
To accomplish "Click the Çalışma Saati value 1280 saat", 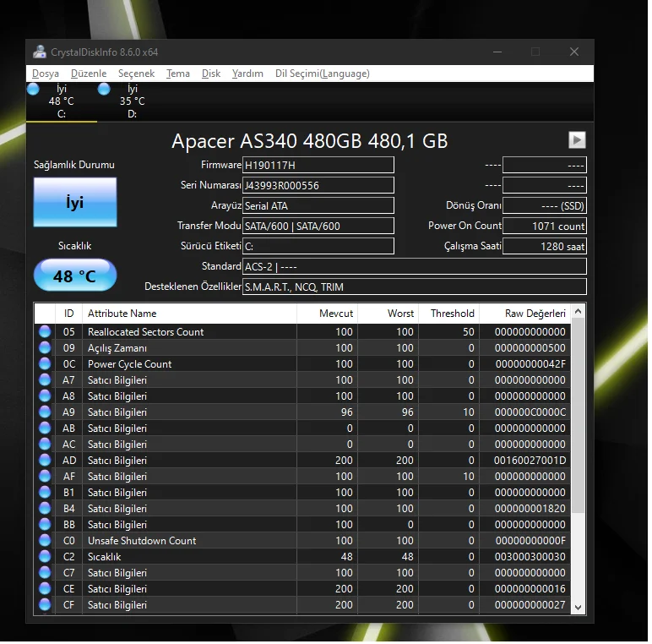I will 544,246.
